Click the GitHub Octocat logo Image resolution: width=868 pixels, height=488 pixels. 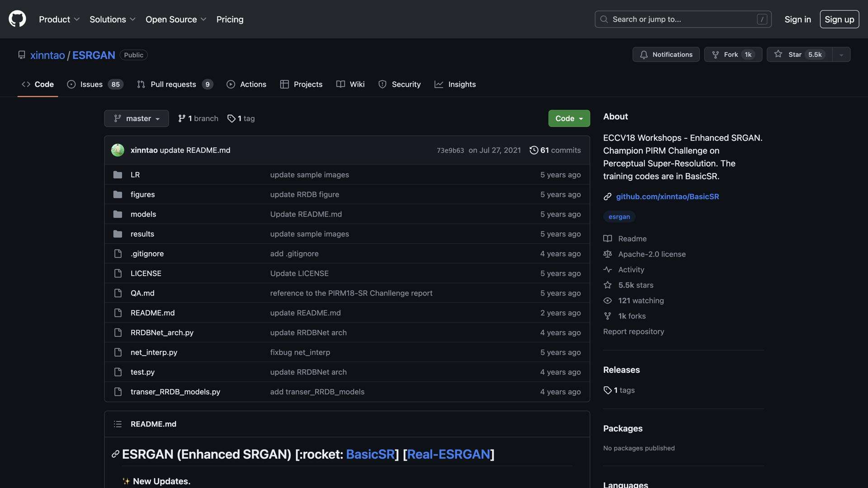(x=17, y=19)
